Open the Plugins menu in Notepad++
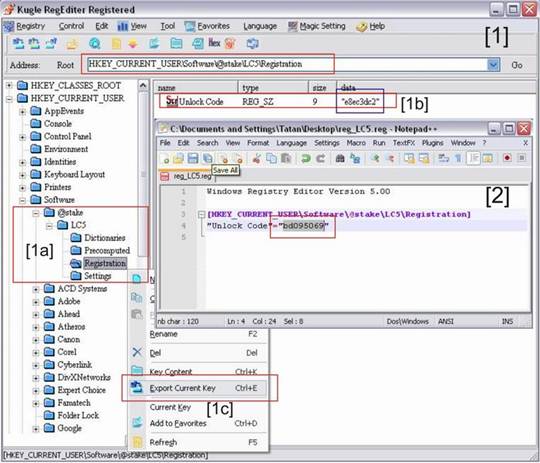 coord(432,143)
